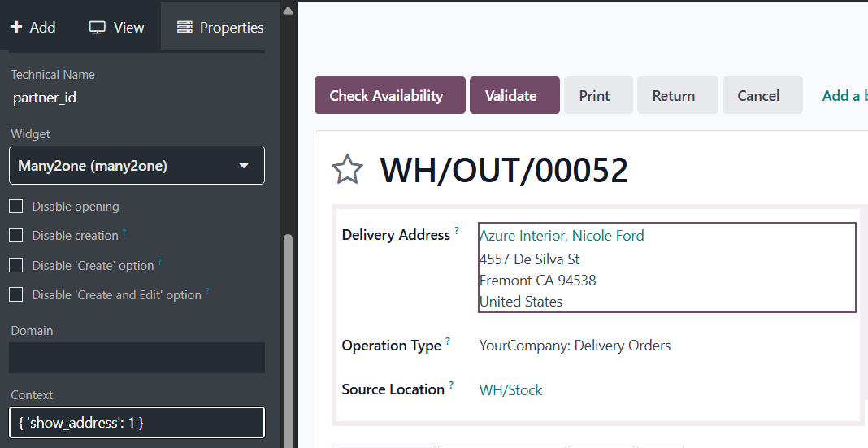Click the favorite star icon beside WH/OUT/00052
The image size is (868, 448).
pos(347,169)
